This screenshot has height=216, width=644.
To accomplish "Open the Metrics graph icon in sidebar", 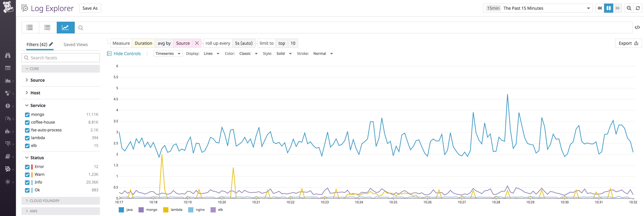I will pyautogui.click(x=8, y=80).
